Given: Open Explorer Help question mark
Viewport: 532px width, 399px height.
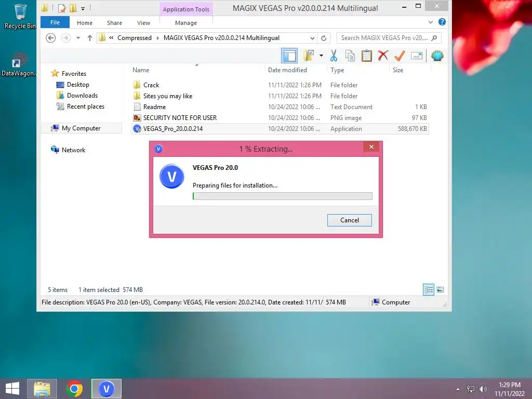Looking at the screenshot, I should (442, 22).
